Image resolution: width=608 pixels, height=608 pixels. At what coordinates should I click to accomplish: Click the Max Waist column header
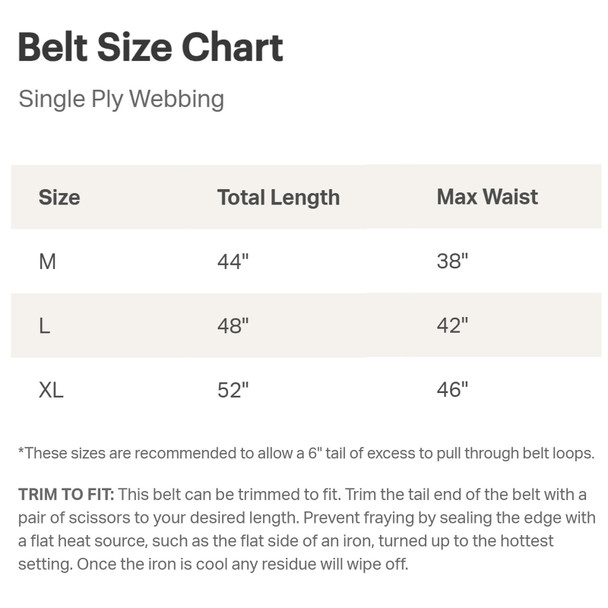pos(487,197)
